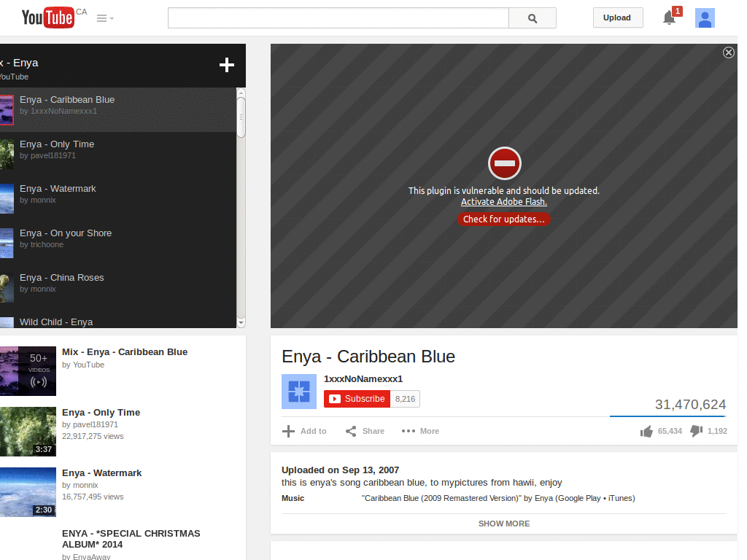Select Wild Child - Enya playlist item
This screenshot has width=747, height=560.
pyautogui.click(x=117, y=320)
